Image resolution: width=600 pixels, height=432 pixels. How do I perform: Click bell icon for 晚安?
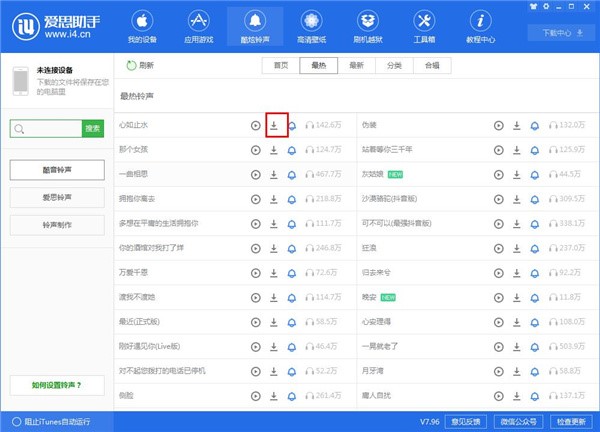coord(535,298)
